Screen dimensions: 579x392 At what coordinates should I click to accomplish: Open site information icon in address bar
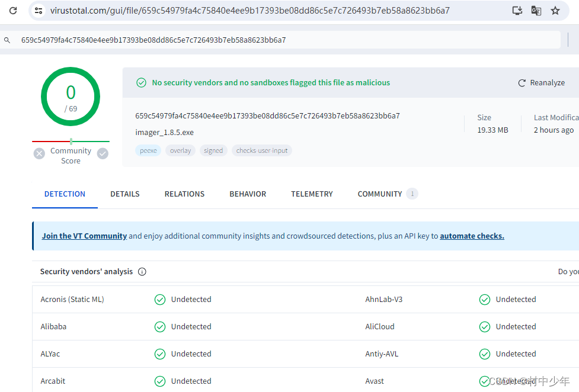[39, 10]
